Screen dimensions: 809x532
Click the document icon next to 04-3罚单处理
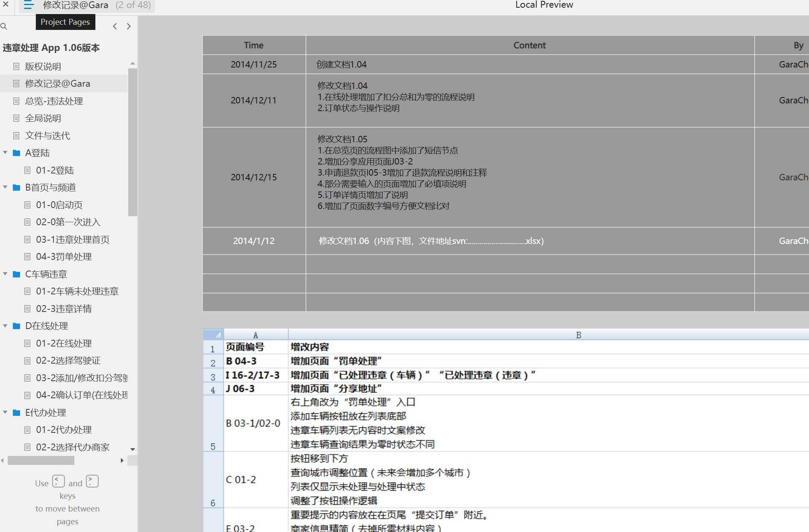point(27,256)
